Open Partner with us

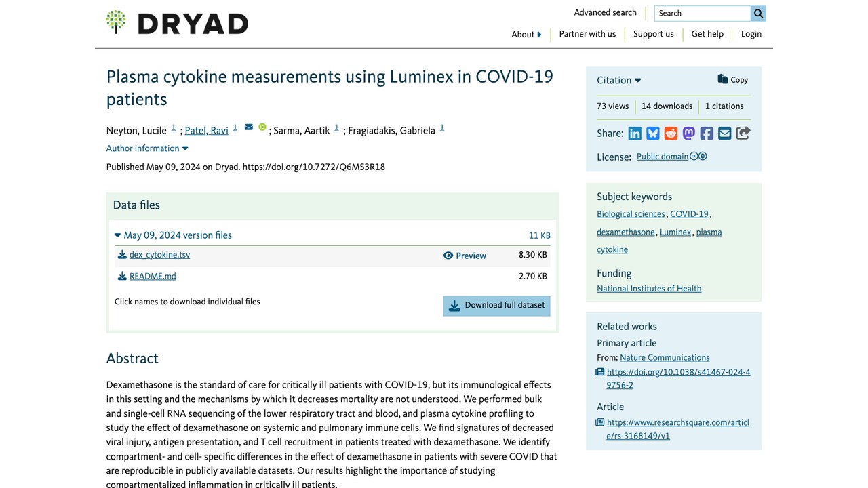point(587,34)
